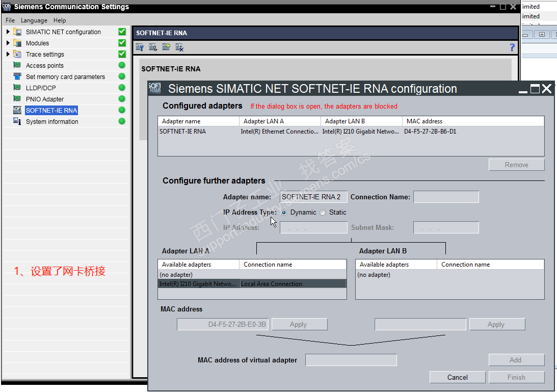The height and width of the screenshot is (392, 557).
Task: Click the Adapter name input field
Action: [x=313, y=197]
